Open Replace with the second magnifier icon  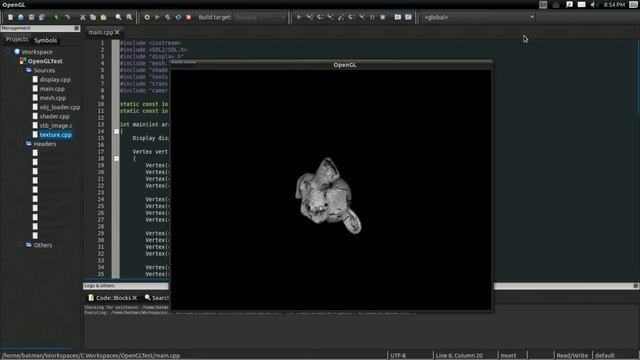[129, 17]
